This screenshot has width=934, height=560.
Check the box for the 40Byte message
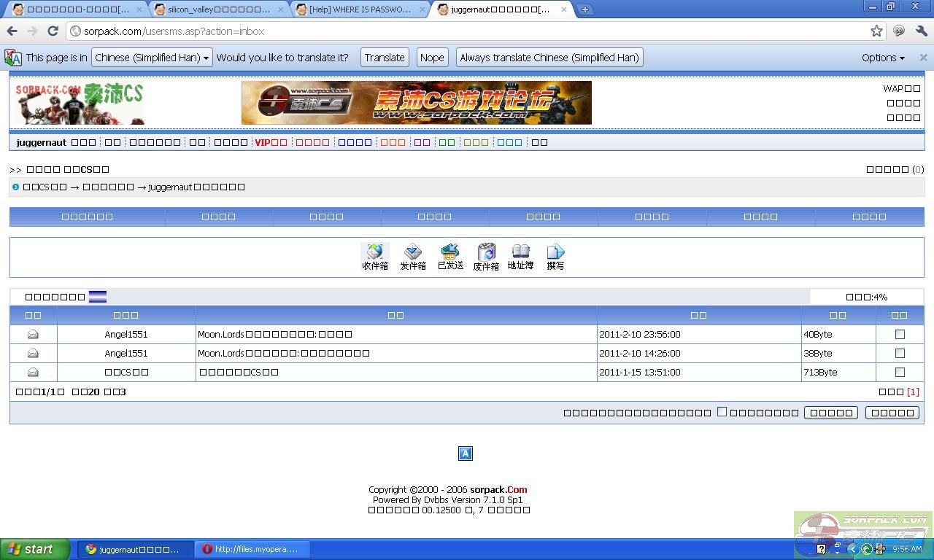coord(900,334)
